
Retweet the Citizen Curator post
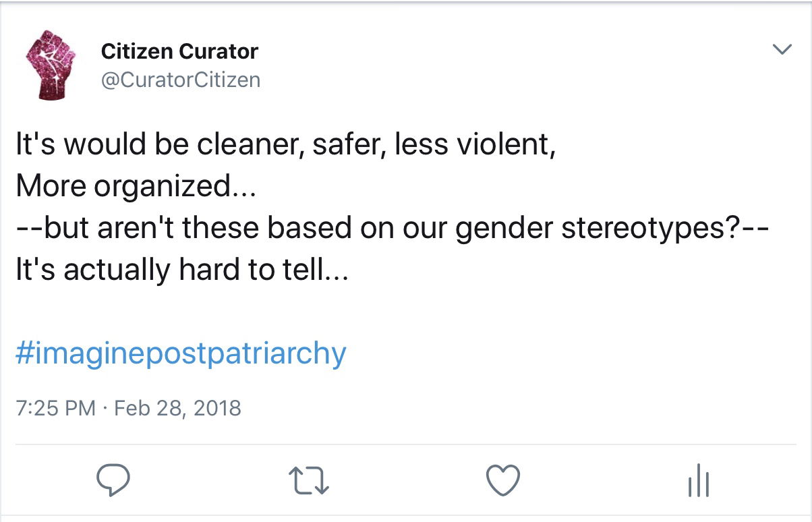click(x=308, y=482)
